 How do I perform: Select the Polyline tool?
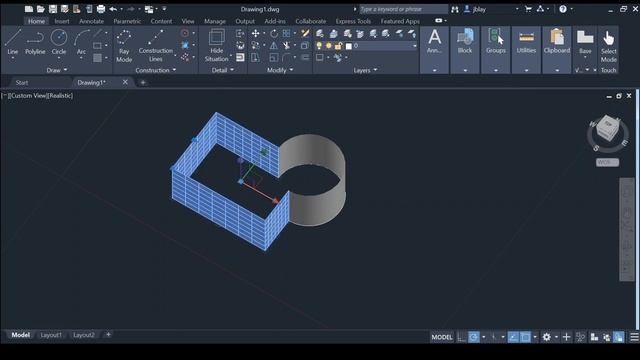pos(35,42)
